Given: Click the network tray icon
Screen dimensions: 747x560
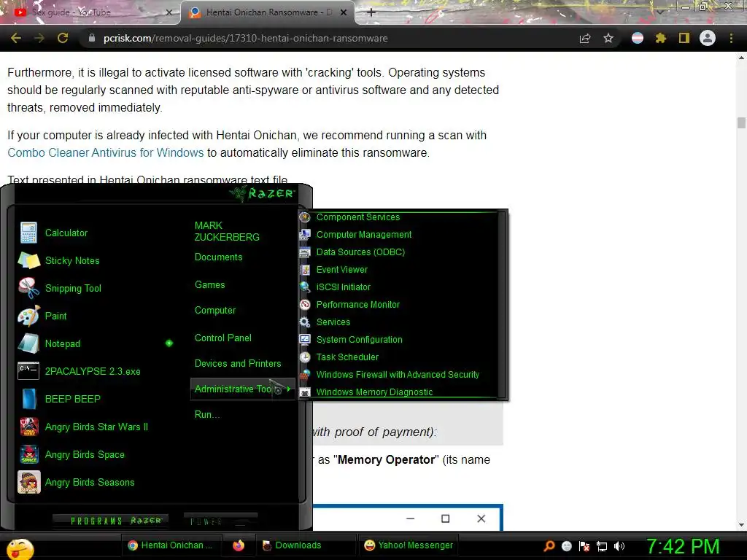Looking at the screenshot, I should coord(602,546).
